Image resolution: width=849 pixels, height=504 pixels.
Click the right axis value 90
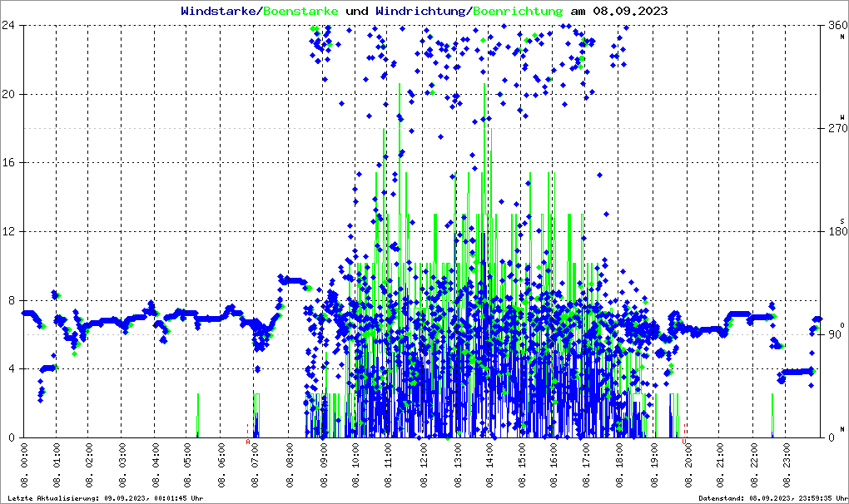834,334
